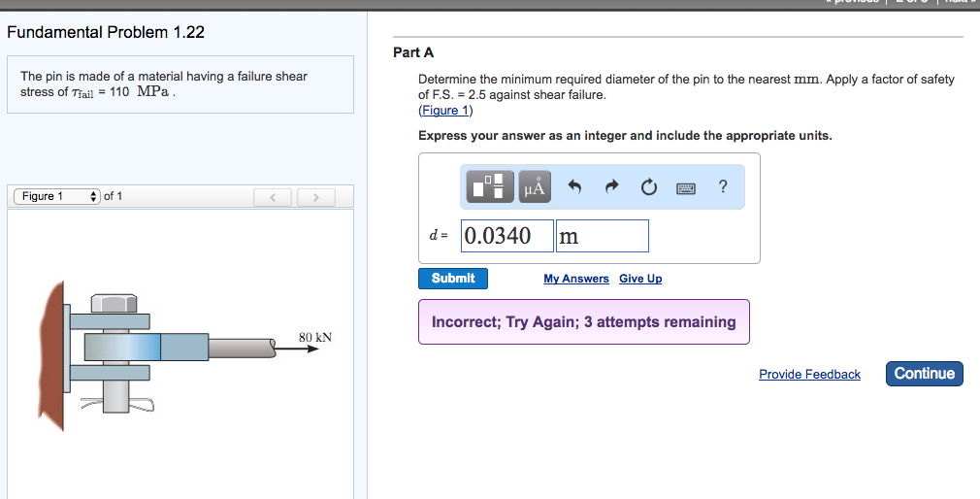
Task: Open the answer help question mark
Action: 723,186
